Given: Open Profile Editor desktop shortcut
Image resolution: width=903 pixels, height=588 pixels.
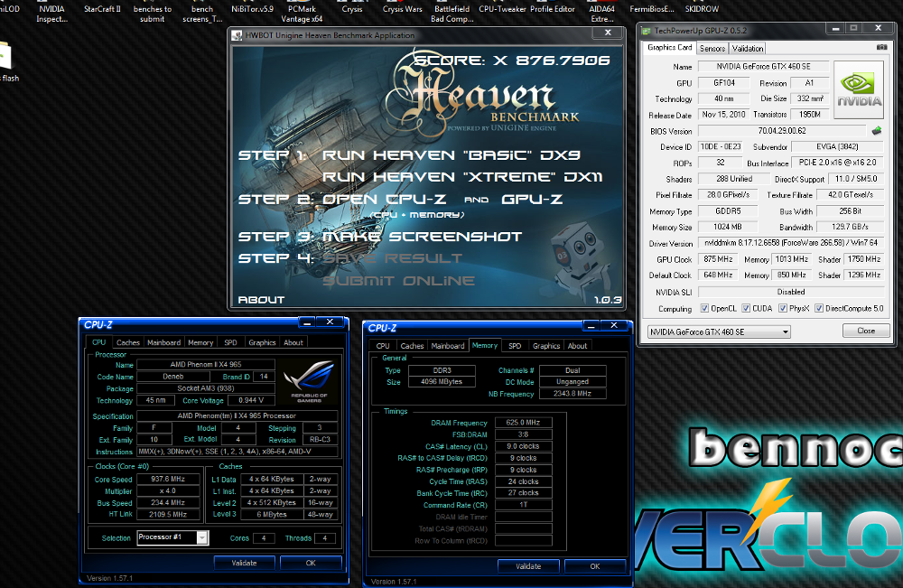Looking at the screenshot, I should coord(553,9).
